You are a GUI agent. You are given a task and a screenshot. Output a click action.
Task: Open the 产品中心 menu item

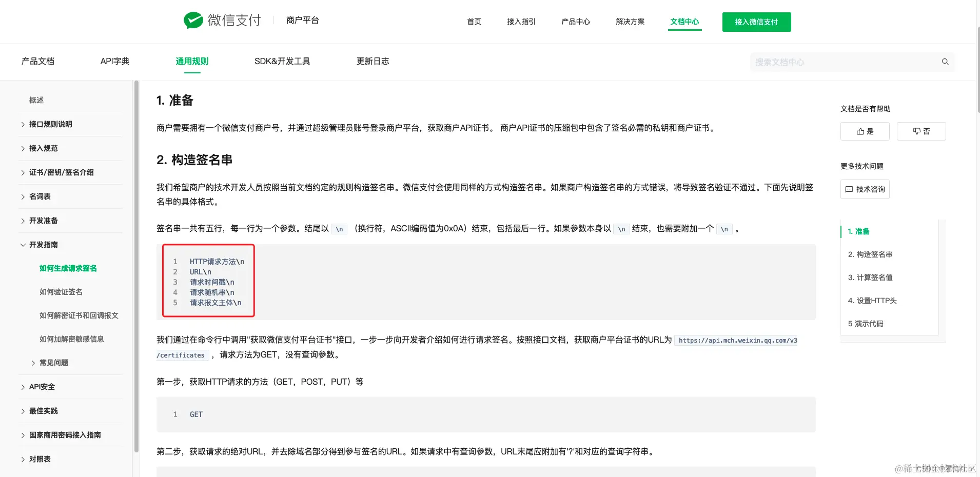click(x=575, y=22)
